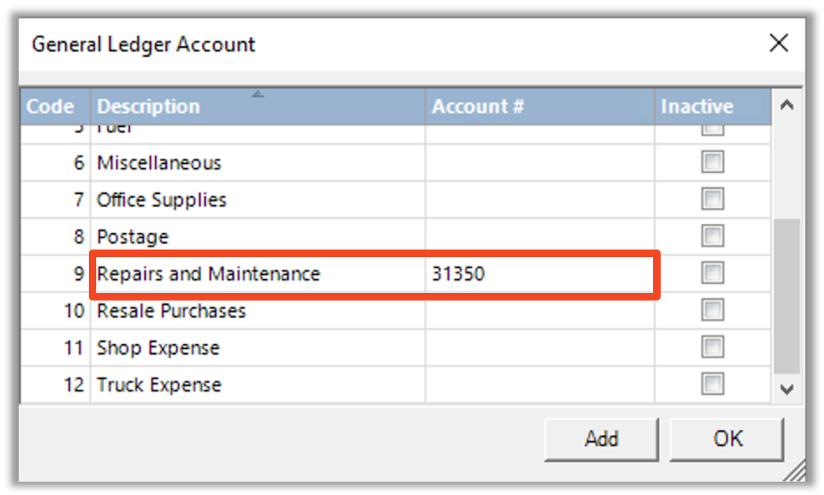Viewport: 824px width, 495px height.
Task: Check Inactive for Postage
Action: pos(713,236)
